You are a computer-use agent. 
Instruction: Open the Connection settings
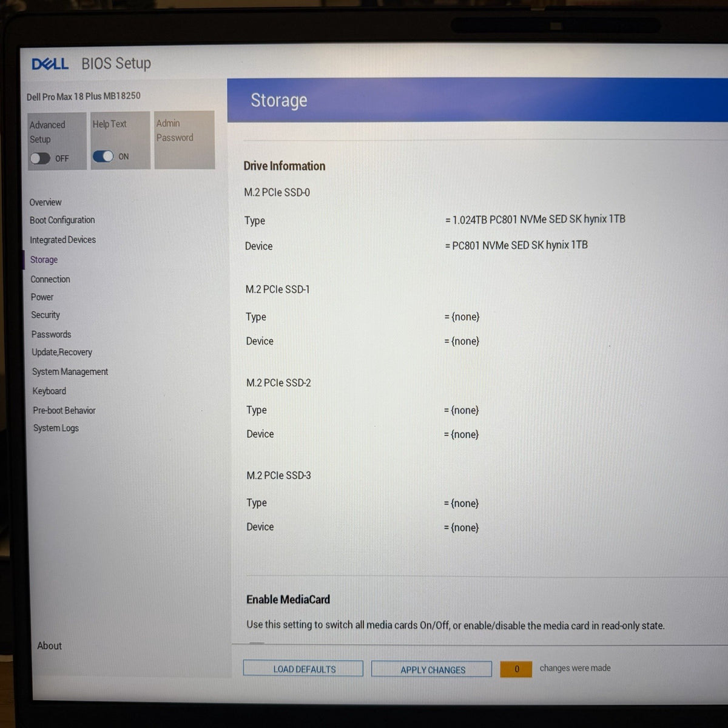50,279
